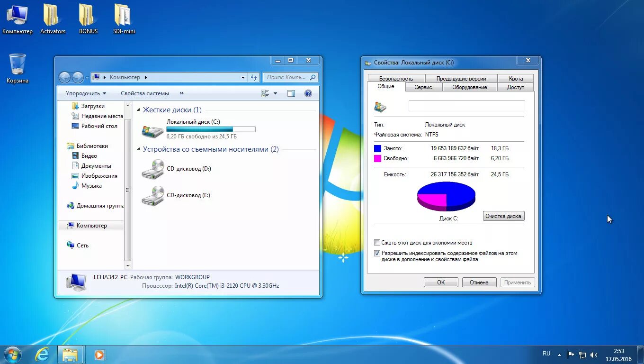
Task: Open the Explorer help question-mark icon
Action: [308, 93]
